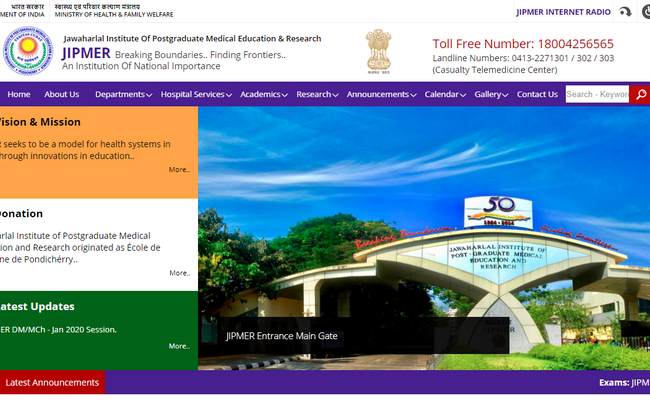
Task: Open the About Us page
Action: 61,94
